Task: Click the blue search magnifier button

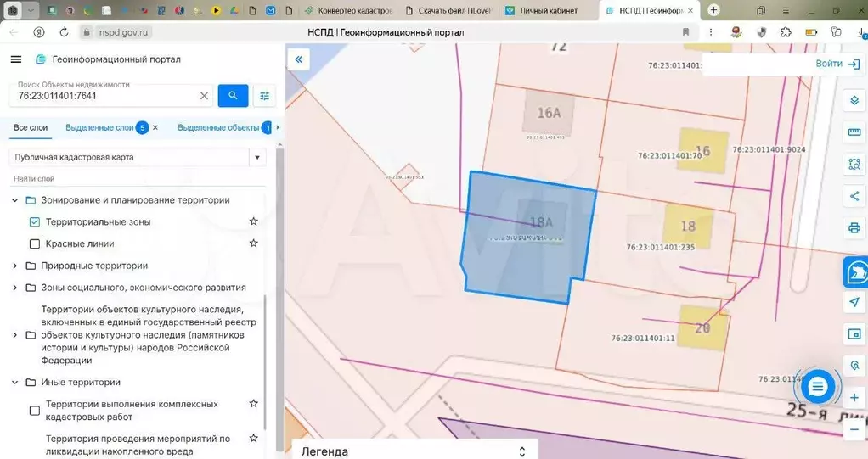Action: 233,96
